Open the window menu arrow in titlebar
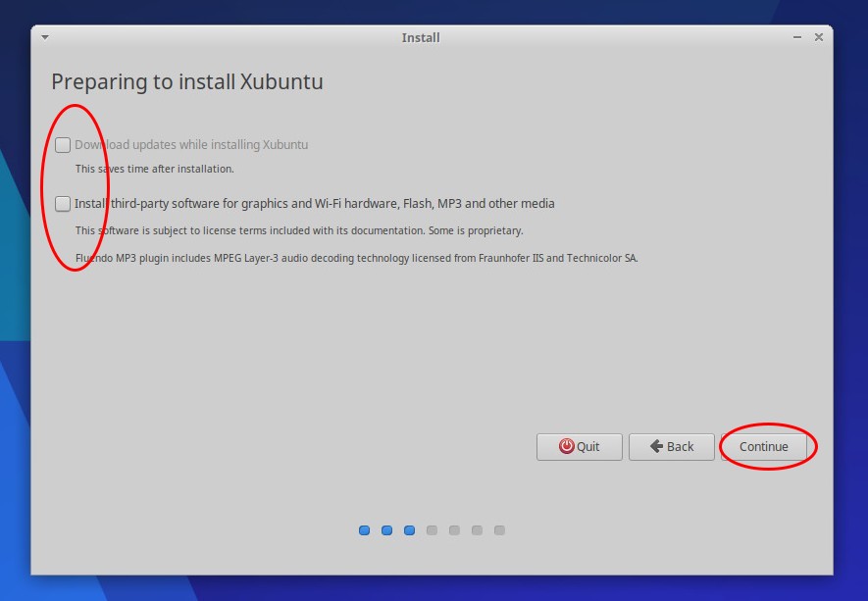The image size is (868, 601). click(45, 37)
